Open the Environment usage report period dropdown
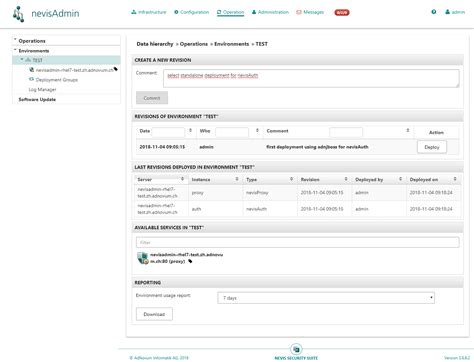 tap(326, 298)
